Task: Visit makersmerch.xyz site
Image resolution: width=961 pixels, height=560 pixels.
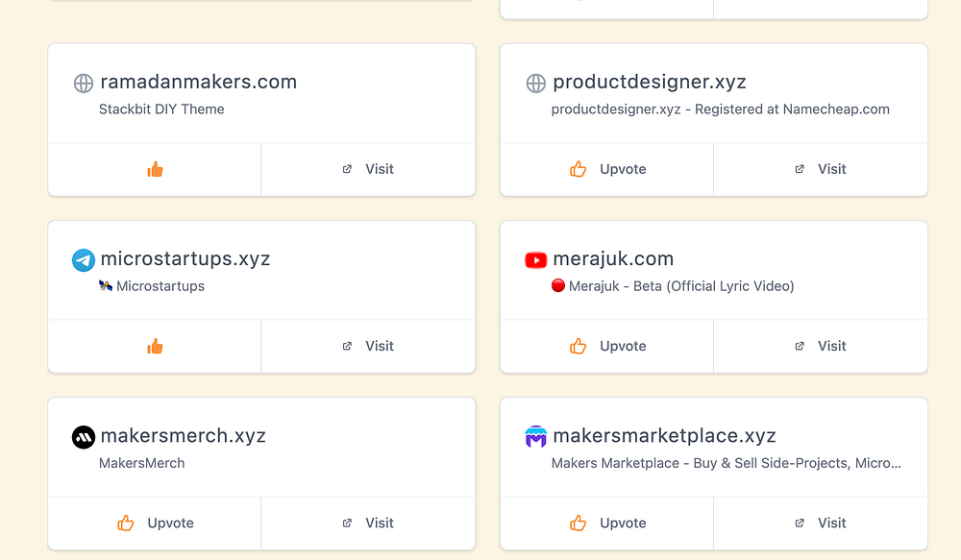Action: pyautogui.click(x=368, y=523)
